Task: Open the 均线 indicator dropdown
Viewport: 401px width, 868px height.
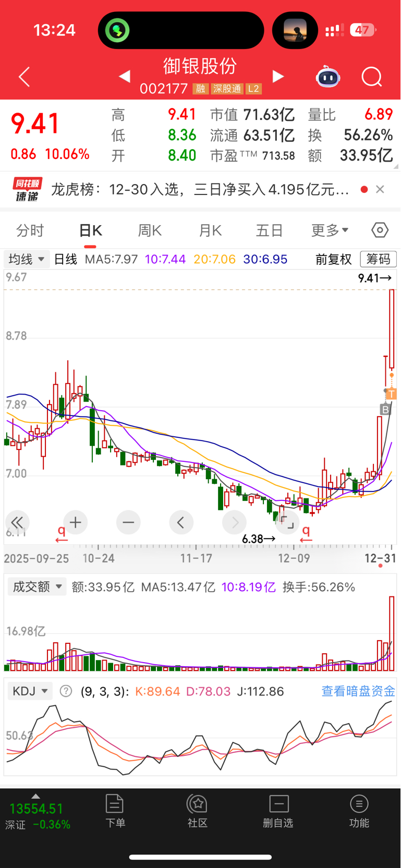Action: click(27, 259)
